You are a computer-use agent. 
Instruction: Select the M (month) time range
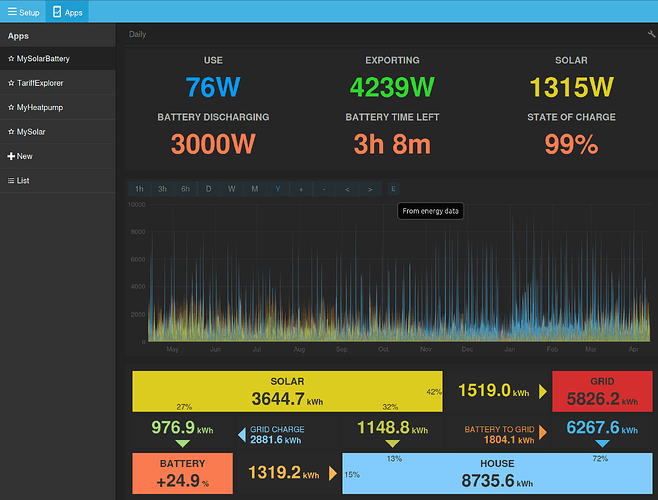[x=255, y=189]
